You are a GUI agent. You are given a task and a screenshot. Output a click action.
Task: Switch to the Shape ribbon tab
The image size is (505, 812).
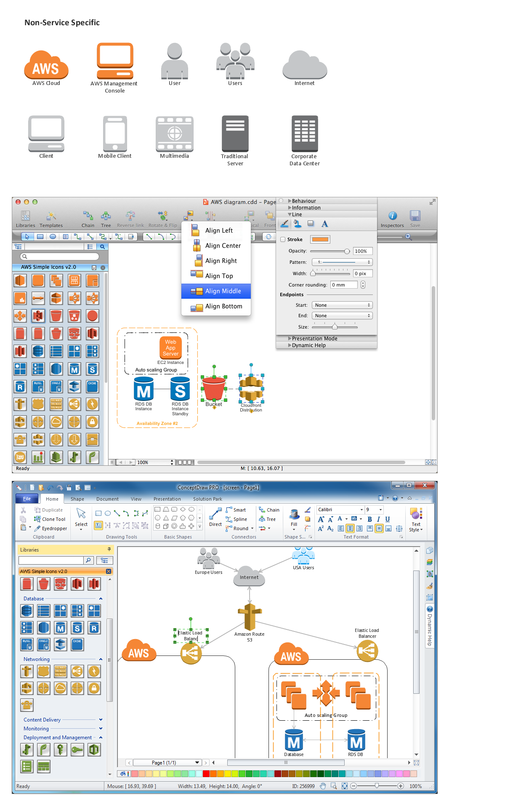[x=77, y=499]
